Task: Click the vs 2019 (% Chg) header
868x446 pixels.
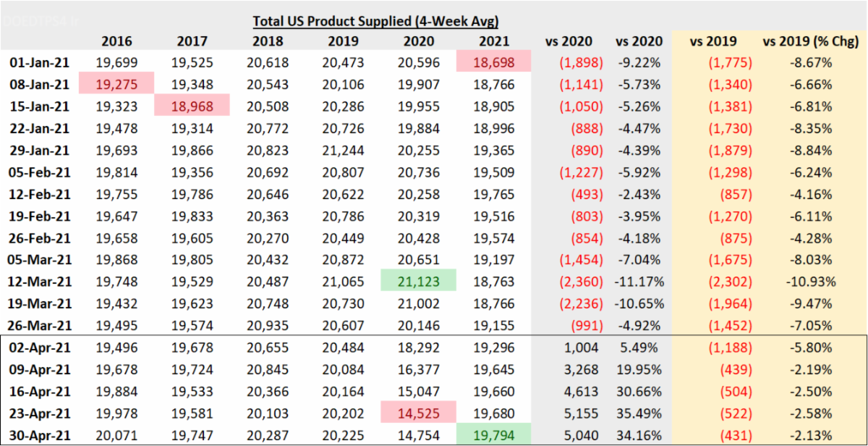Action: [x=810, y=41]
